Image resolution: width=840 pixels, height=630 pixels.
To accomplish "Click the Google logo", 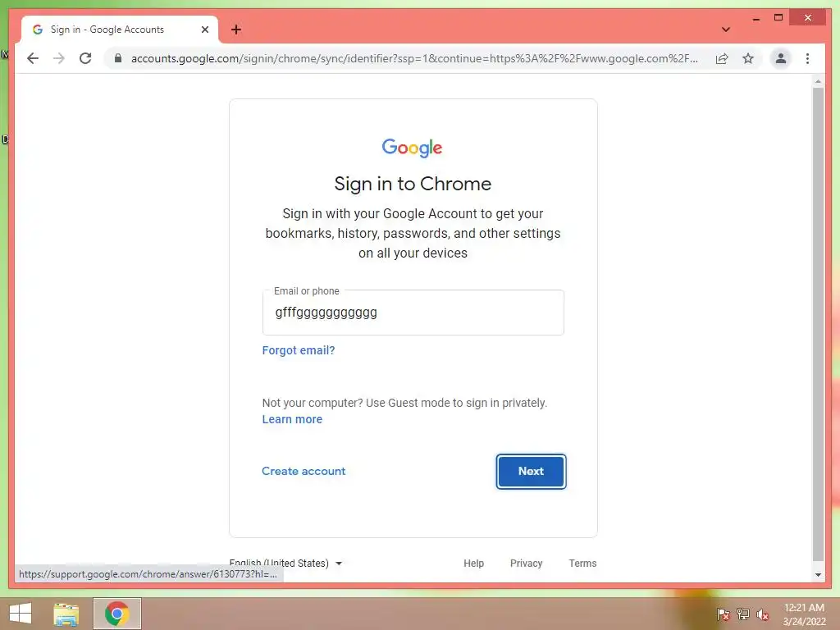I will click(412, 148).
